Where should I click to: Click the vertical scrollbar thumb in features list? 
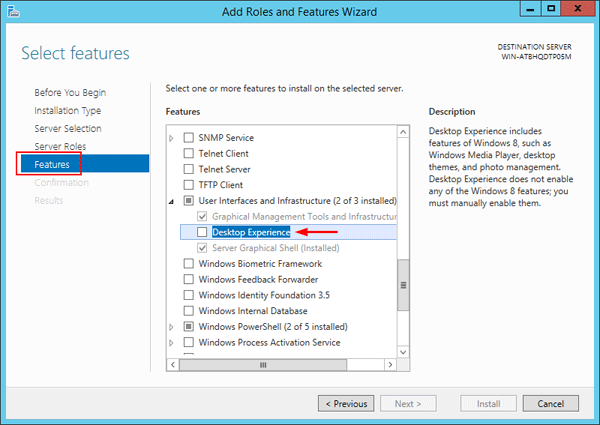pyautogui.click(x=404, y=285)
